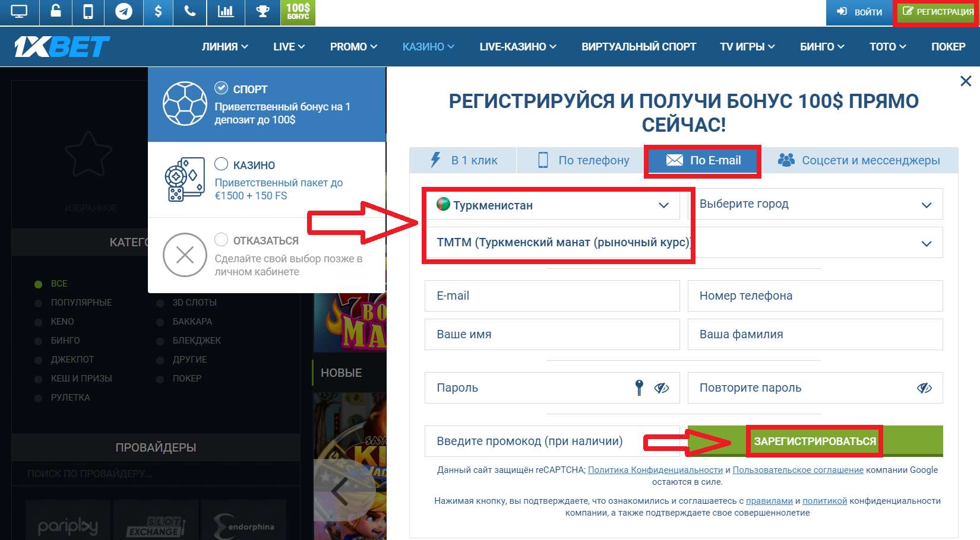Expand the БИНГО nav menu
Screen dimensions: 980x540
822,47
